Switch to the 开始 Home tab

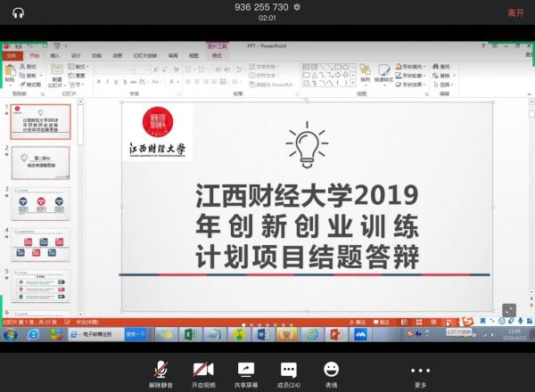click(34, 55)
